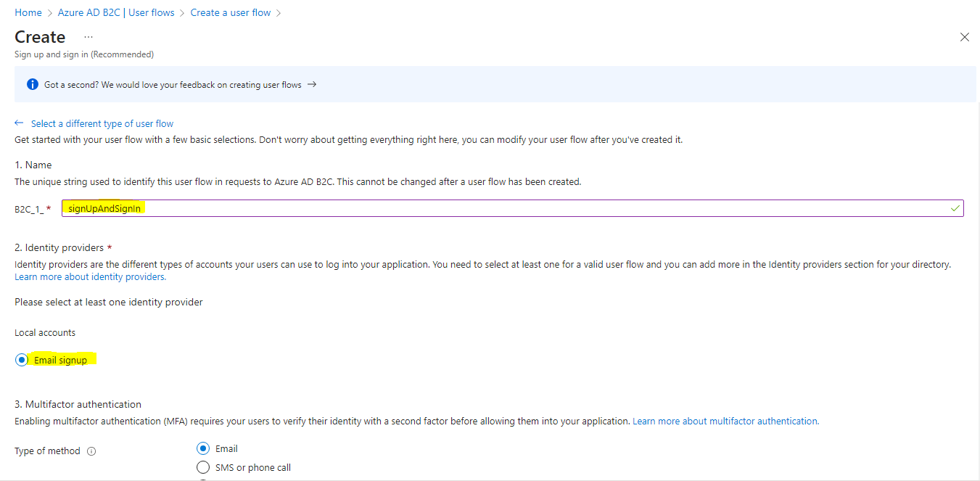This screenshot has height=481, width=980.
Task: Click the Sign up and sign in (Recommended) subtitle
Action: [84, 54]
